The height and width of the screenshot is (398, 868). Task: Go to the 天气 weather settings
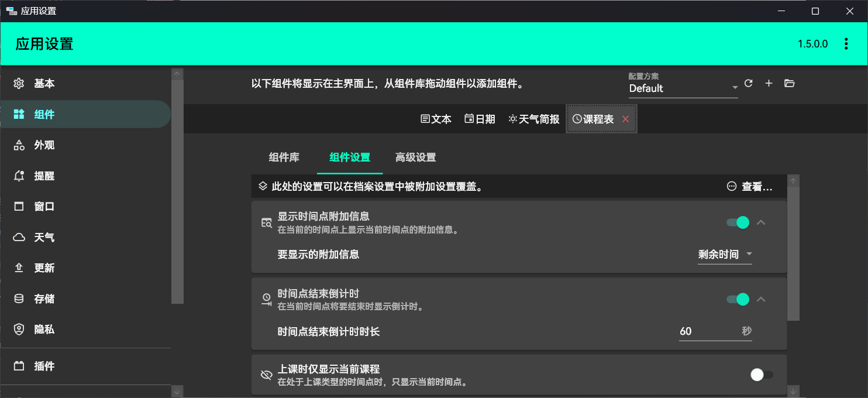click(44, 237)
